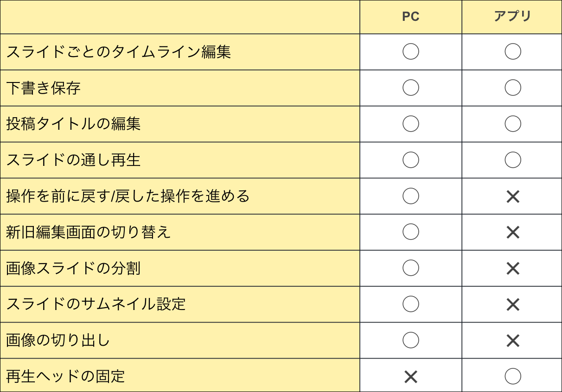Image resolution: width=562 pixels, height=392 pixels.
Task: Select the スライドの通し再生 row label
Action: coord(73,160)
